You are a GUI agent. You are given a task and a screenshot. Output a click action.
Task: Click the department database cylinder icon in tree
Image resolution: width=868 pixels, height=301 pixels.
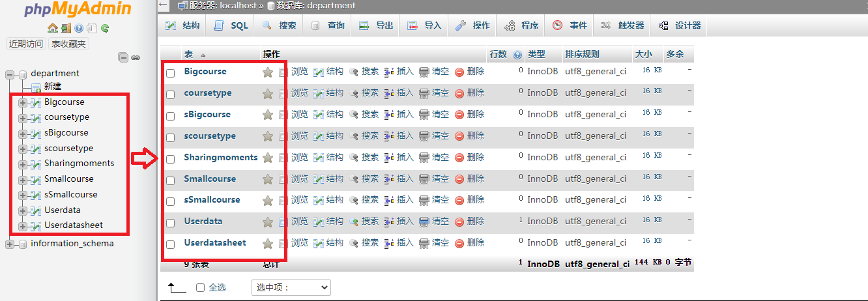23,74
